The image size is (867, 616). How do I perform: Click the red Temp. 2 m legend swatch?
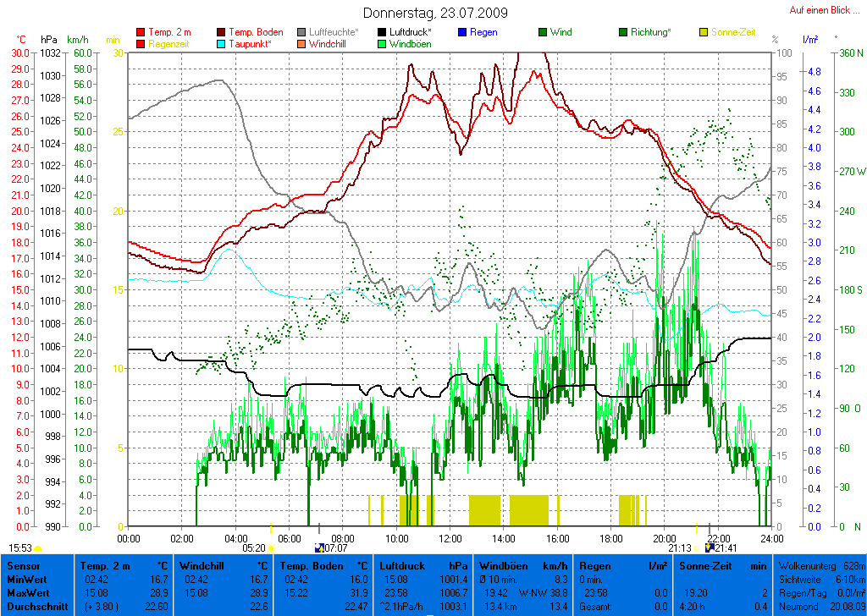click(x=141, y=33)
